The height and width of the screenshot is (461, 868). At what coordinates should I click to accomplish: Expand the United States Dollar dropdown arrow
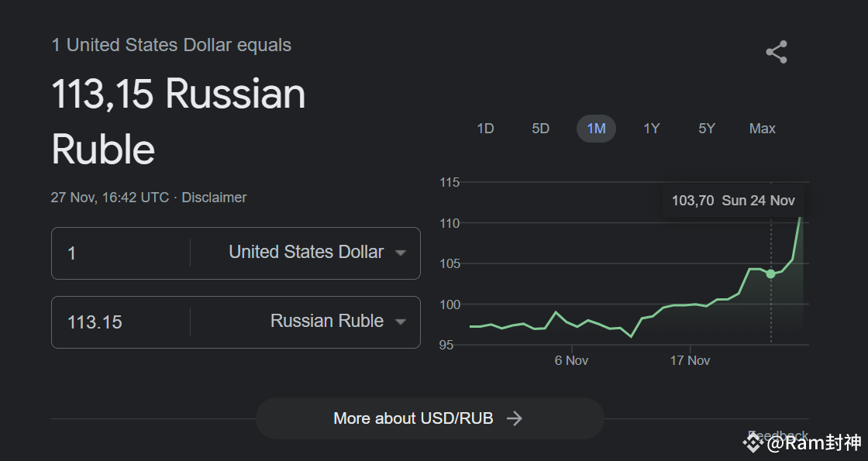(401, 253)
